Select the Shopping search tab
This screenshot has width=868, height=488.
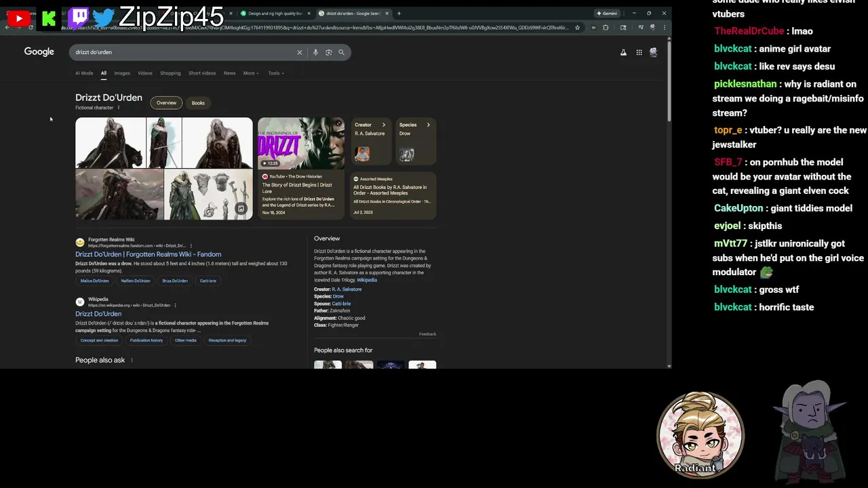coord(170,73)
